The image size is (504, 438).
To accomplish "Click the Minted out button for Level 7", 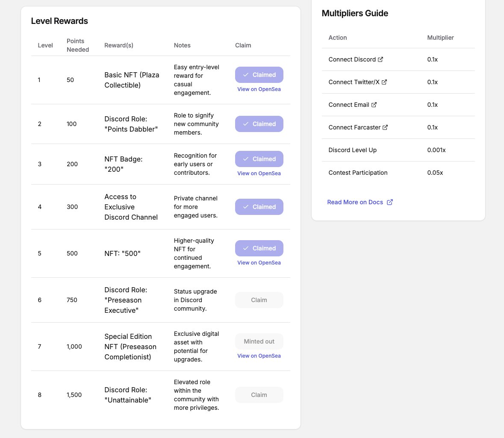I will (x=259, y=341).
